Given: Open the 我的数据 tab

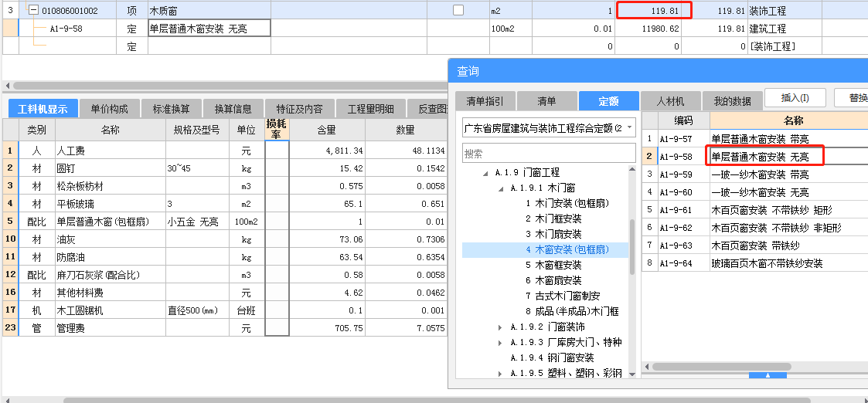Looking at the screenshot, I should 732,101.
